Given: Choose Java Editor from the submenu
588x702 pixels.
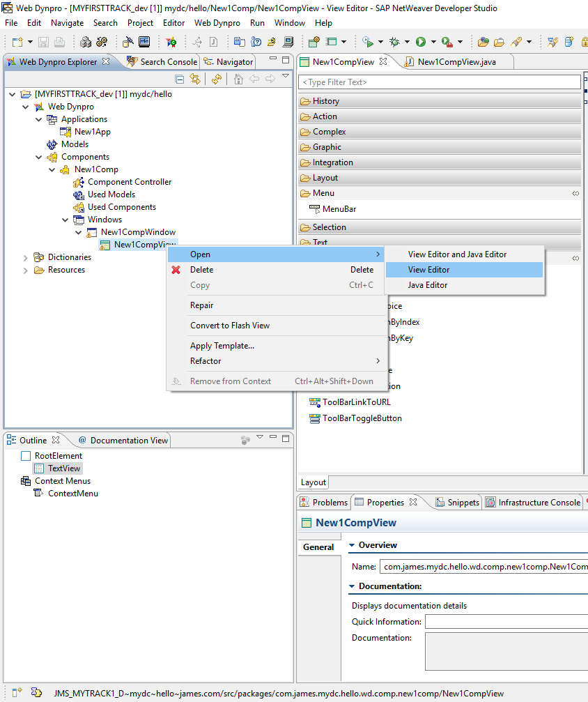Looking at the screenshot, I should (x=464, y=285).
